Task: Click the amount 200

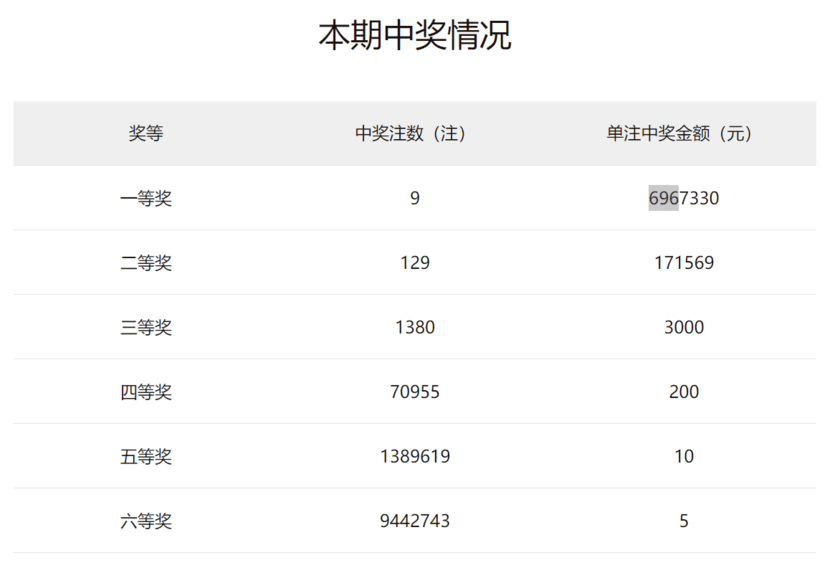Action: click(x=684, y=392)
